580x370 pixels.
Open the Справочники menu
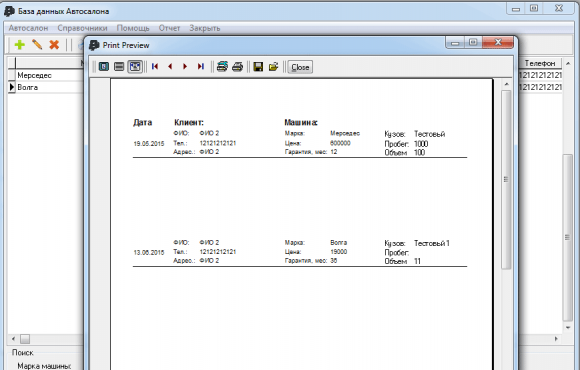[82, 28]
